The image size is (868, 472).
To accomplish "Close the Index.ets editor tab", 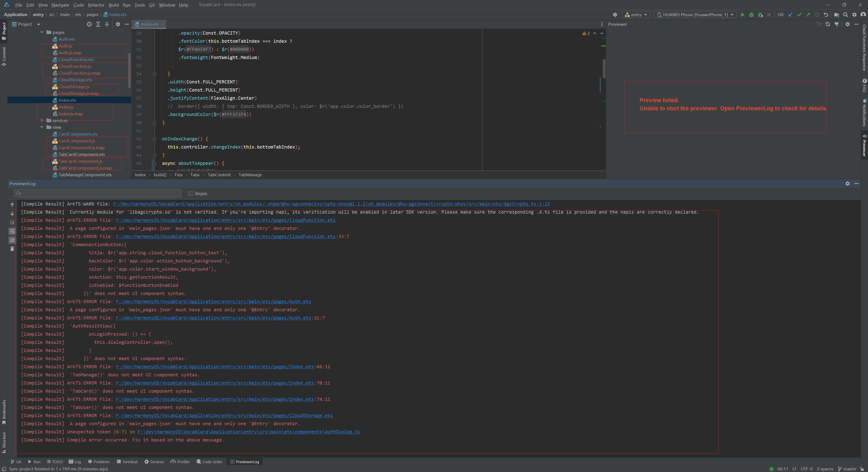I will pyautogui.click(x=162, y=24).
